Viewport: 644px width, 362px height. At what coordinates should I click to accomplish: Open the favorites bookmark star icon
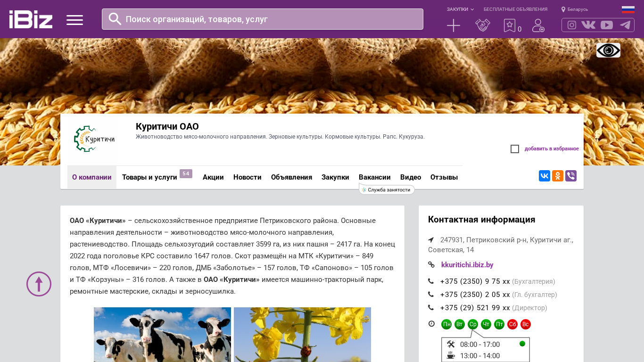[509, 25]
